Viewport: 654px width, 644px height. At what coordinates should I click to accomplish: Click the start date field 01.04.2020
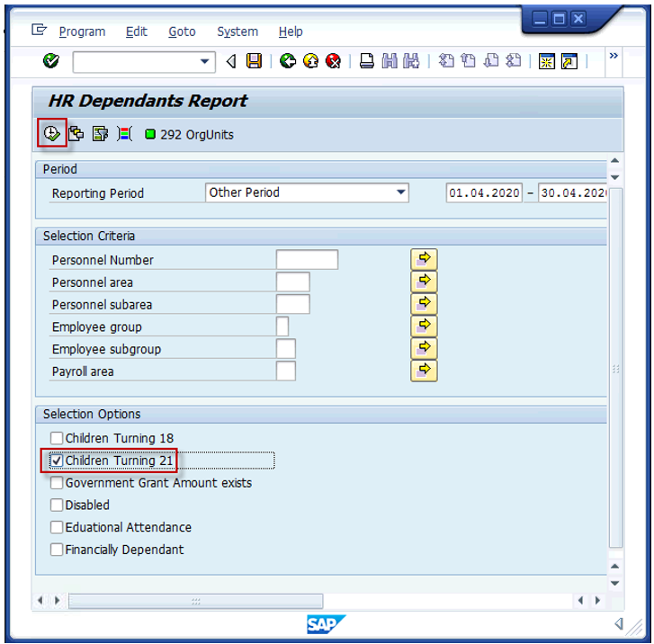484,193
